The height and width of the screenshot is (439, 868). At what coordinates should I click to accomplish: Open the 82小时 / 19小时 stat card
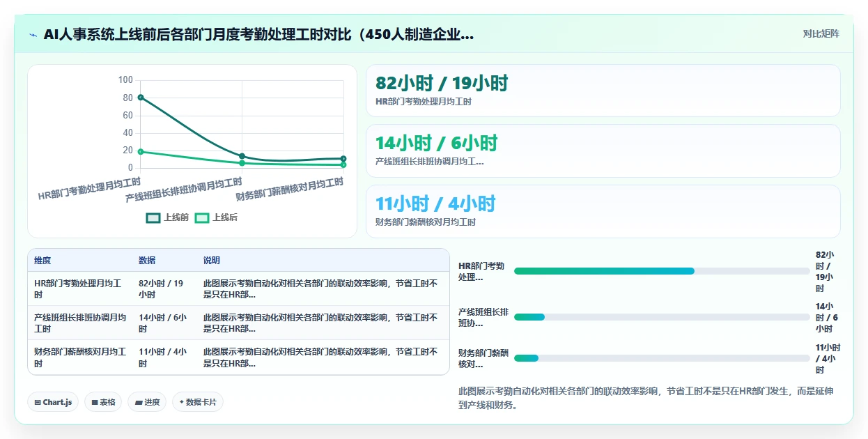603,91
